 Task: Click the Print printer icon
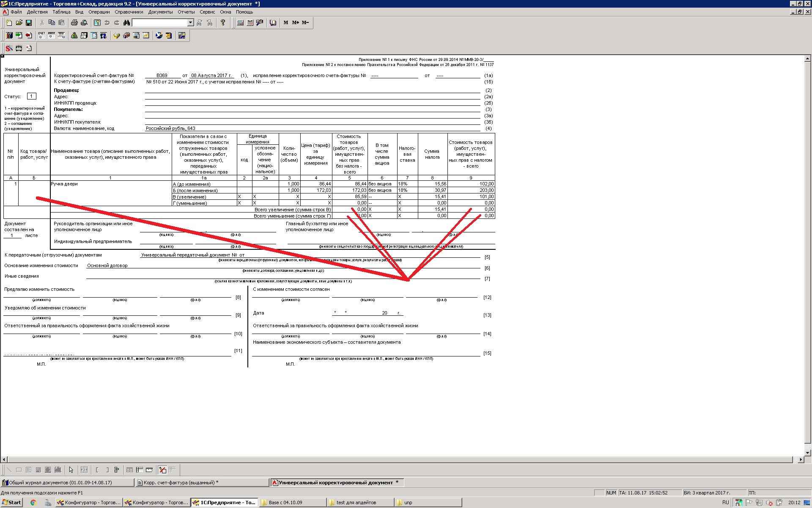[x=74, y=23]
